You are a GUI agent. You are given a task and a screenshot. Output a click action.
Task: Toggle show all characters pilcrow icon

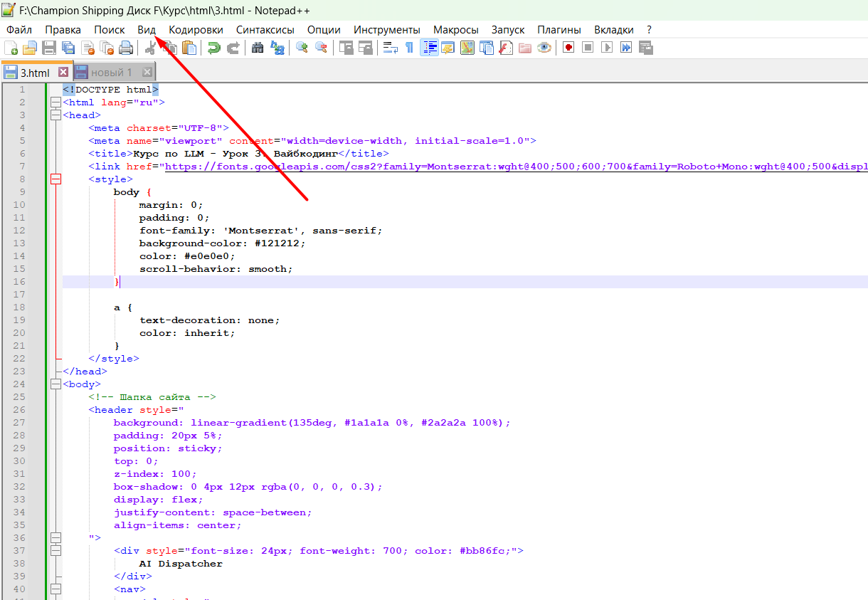(409, 48)
